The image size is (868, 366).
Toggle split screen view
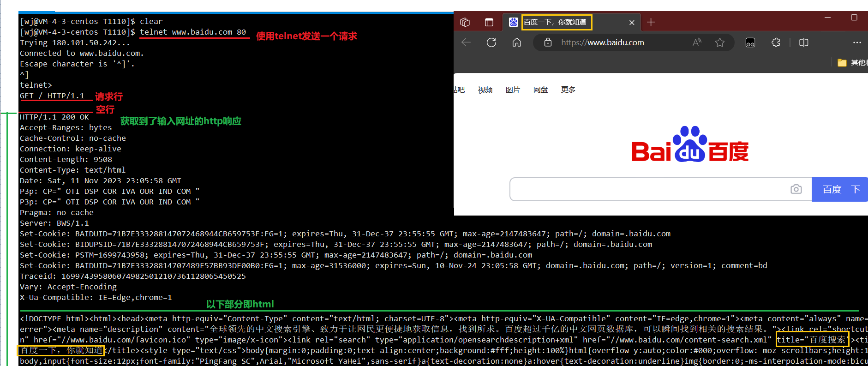coord(804,42)
